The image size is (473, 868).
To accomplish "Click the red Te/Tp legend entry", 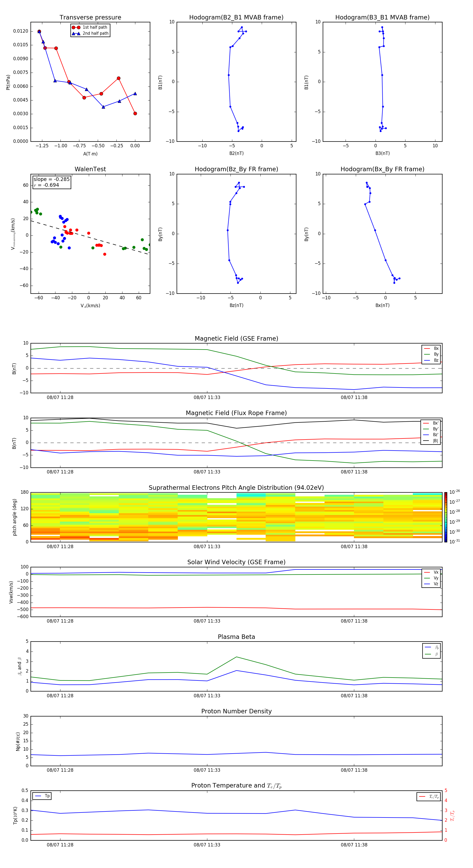I will coord(429,797).
